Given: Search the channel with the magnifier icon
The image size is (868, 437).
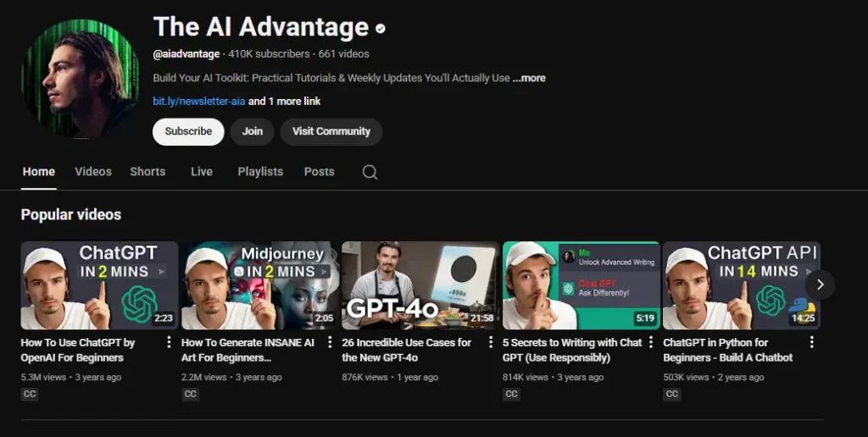Looking at the screenshot, I should 370,172.
